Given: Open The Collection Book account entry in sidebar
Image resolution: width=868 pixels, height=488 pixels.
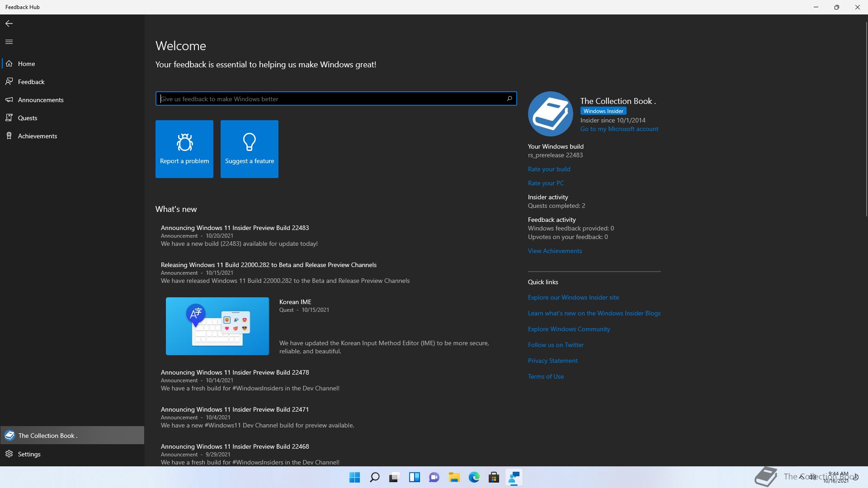Looking at the screenshot, I should [72, 435].
